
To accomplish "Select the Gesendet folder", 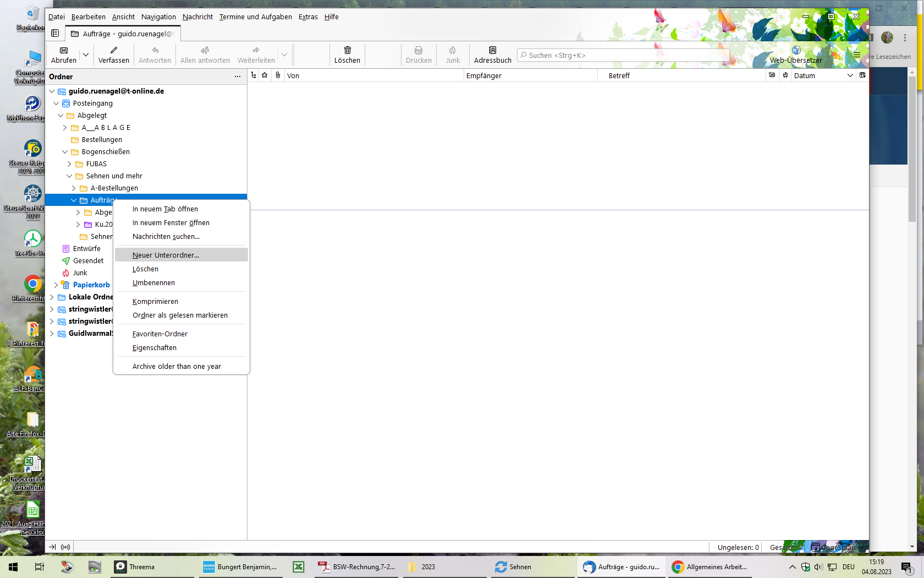I will (x=88, y=261).
